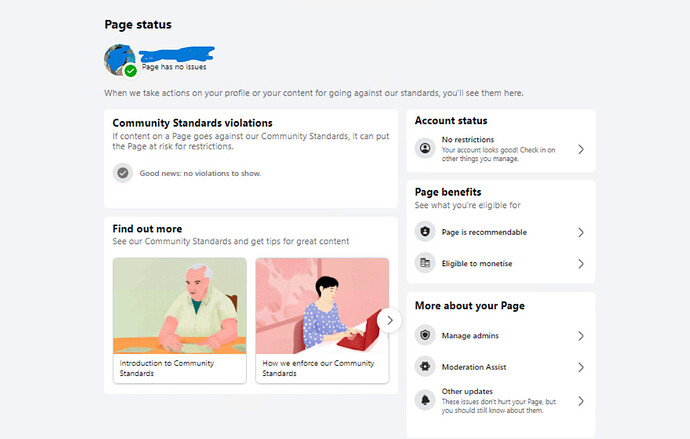
Task: Open the Manage admins menu entry
Action: [470, 336]
